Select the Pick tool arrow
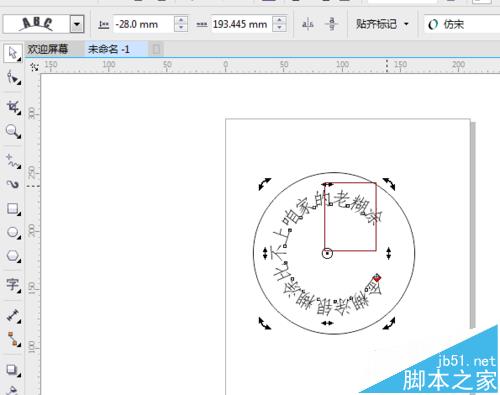500x395 pixels. [13, 53]
